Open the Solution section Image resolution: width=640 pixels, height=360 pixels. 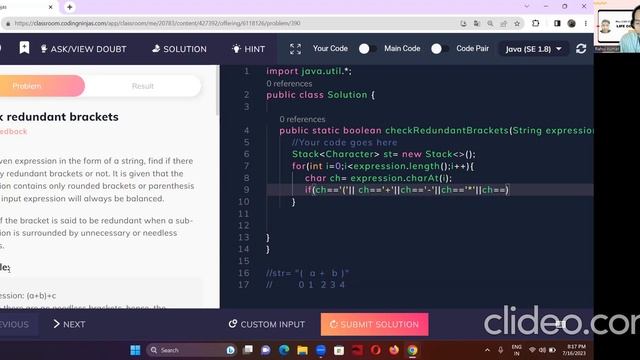(x=179, y=49)
